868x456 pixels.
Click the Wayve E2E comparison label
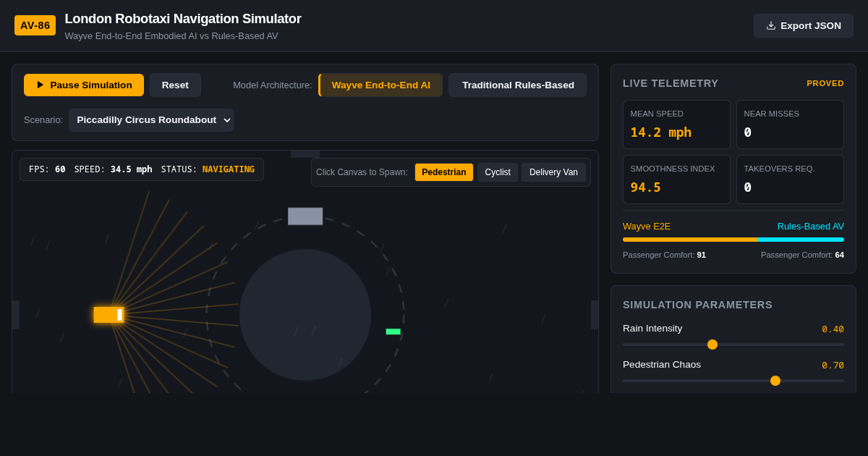647,226
